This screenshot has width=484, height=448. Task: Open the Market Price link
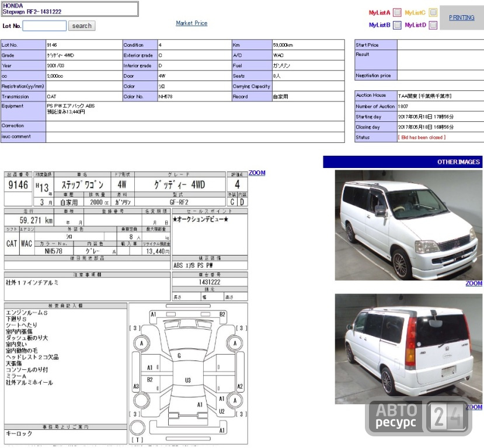tap(191, 23)
